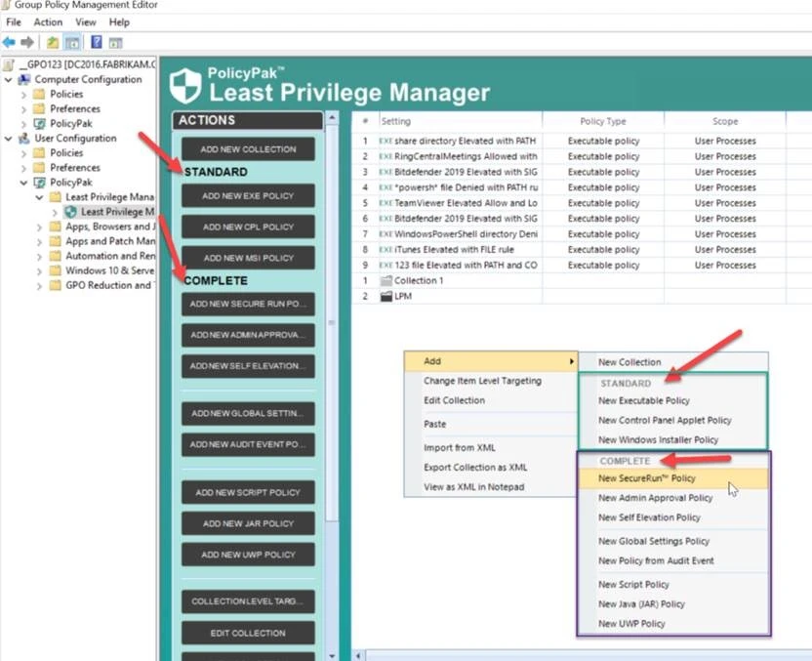The image size is (812, 661).
Task: Select Export Collection as XML
Action: (475, 468)
